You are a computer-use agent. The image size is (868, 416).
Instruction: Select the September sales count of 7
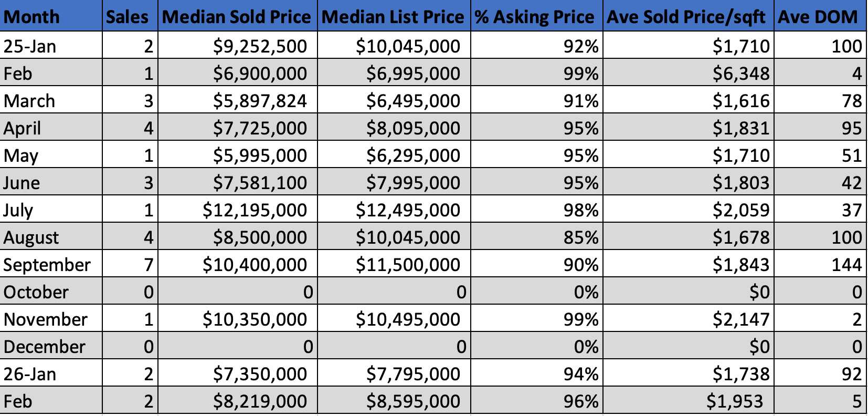(x=149, y=265)
